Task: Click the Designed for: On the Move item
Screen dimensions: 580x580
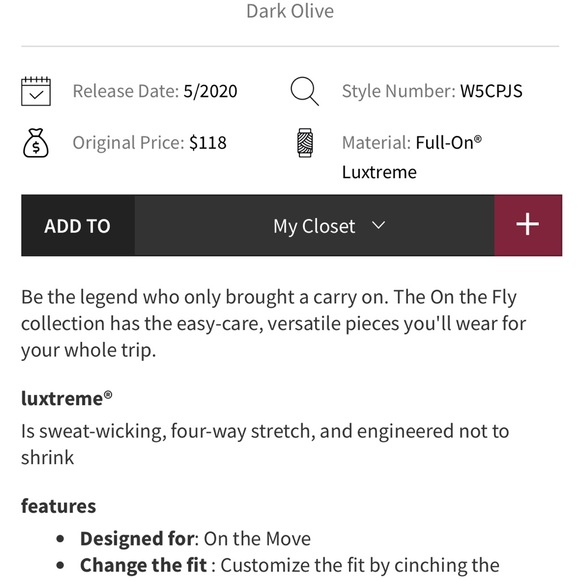Action: (195, 539)
